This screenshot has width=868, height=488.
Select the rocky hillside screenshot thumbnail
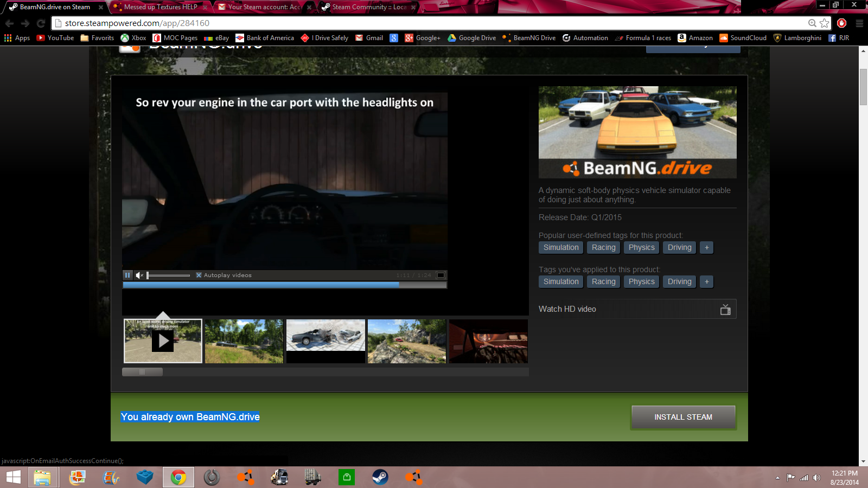[407, 341]
